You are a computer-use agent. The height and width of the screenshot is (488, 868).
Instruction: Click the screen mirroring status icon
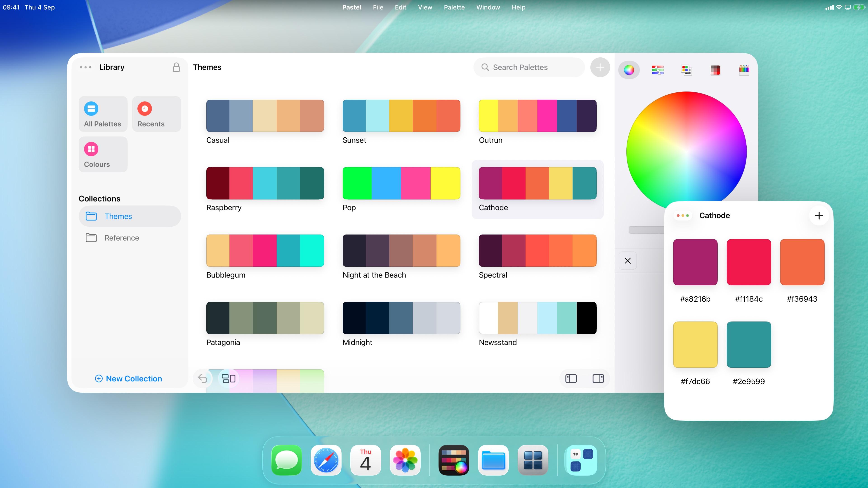[x=848, y=7]
